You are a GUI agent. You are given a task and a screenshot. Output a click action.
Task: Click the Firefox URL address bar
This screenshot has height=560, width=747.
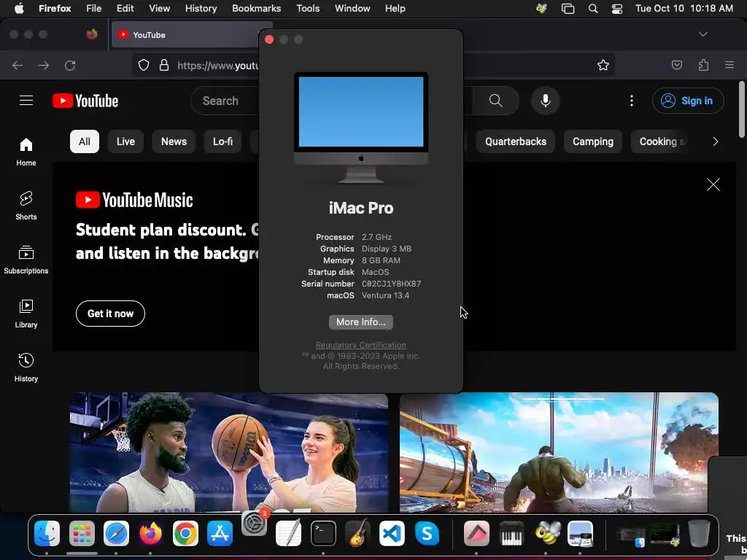217,65
